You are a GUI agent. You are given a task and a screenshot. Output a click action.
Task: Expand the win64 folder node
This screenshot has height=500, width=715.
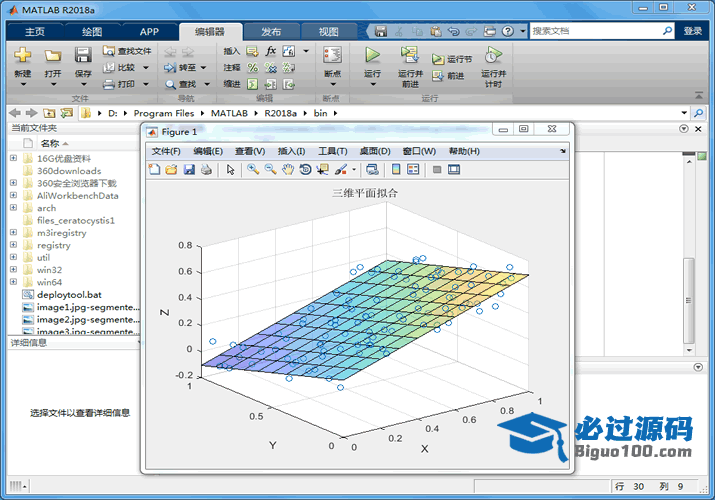(x=13, y=282)
